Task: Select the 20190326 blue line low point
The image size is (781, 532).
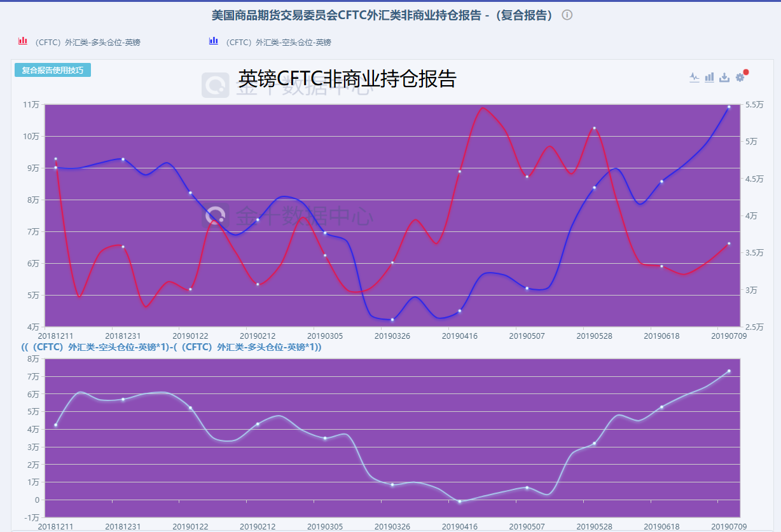Action: [392, 320]
